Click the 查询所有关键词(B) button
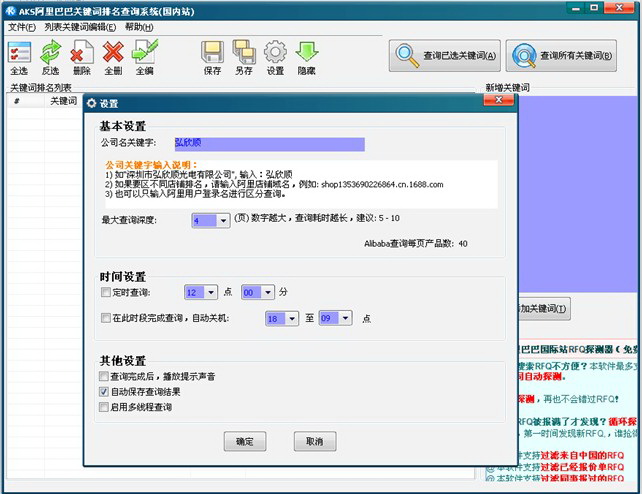The height and width of the screenshot is (494, 642). pyautogui.click(x=561, y=56)
